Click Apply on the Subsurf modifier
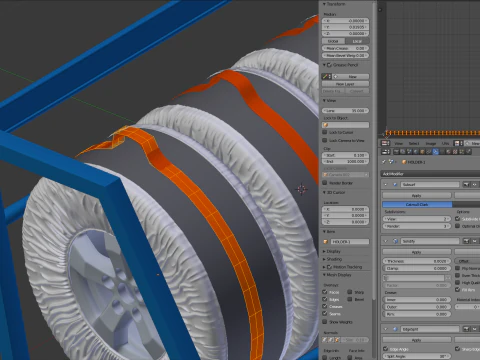Screen dimensions: 480x360 pyautogui.click(x=417, y=195)
